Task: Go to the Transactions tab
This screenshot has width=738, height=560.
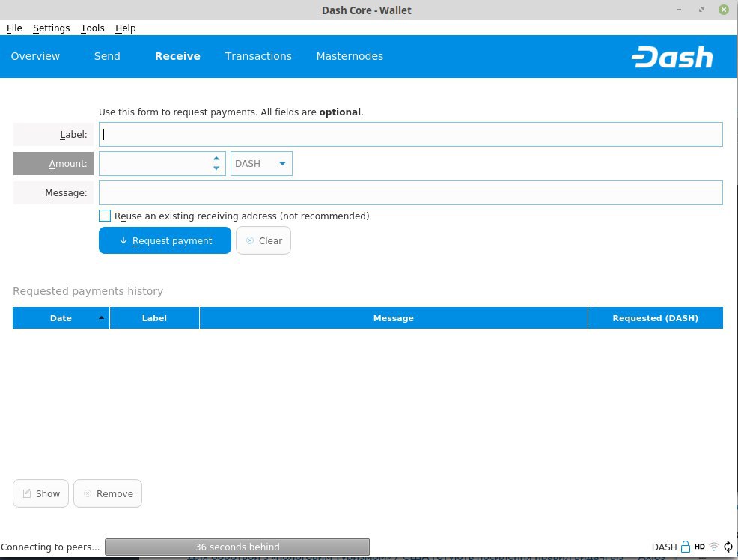Action: [x=258, y=56]
